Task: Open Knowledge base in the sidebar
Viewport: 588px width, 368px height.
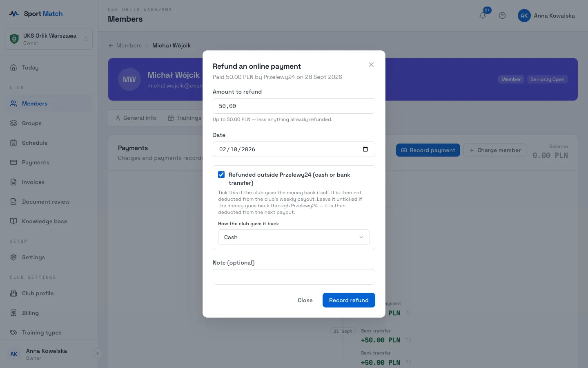Action: click(49, 221)
